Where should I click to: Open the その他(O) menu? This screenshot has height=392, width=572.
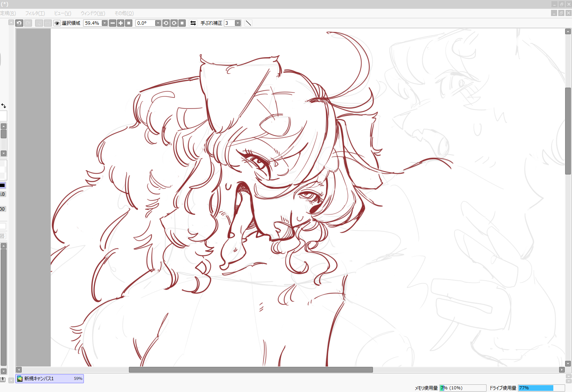click(x=124, y=13)
